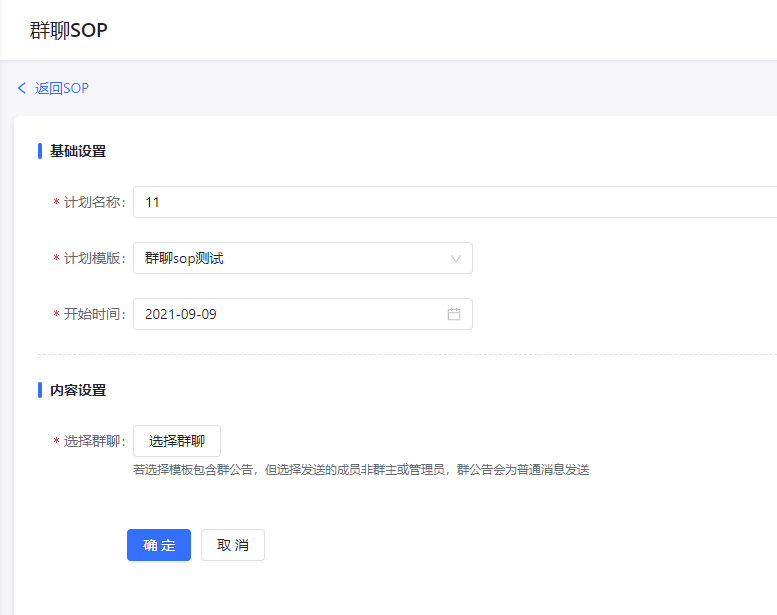The image size is (777, 615).
Task: Click the 开始时间 field label
Action: pos(94,314)
